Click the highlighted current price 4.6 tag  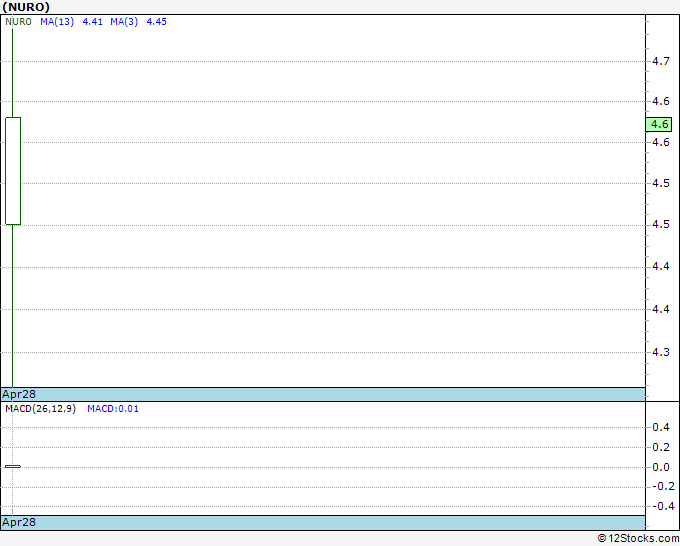(x=659, y=124)
